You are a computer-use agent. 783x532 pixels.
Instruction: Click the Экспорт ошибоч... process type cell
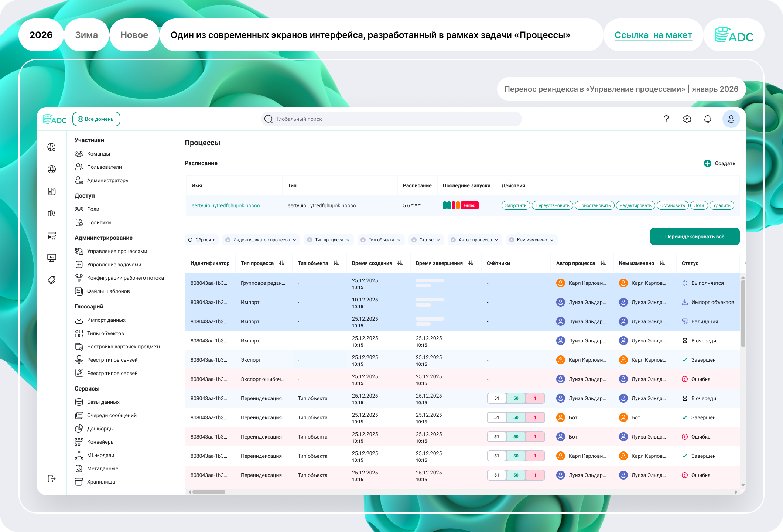pos(263,379)
